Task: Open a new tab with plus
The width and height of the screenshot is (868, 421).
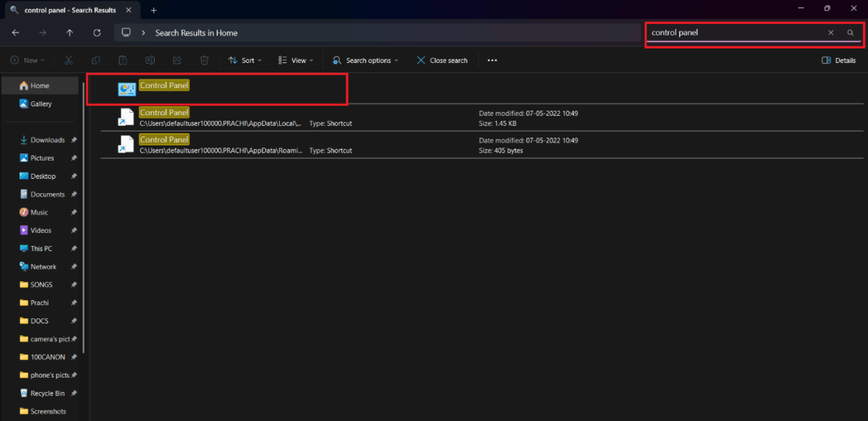Action: click(153, 10)
